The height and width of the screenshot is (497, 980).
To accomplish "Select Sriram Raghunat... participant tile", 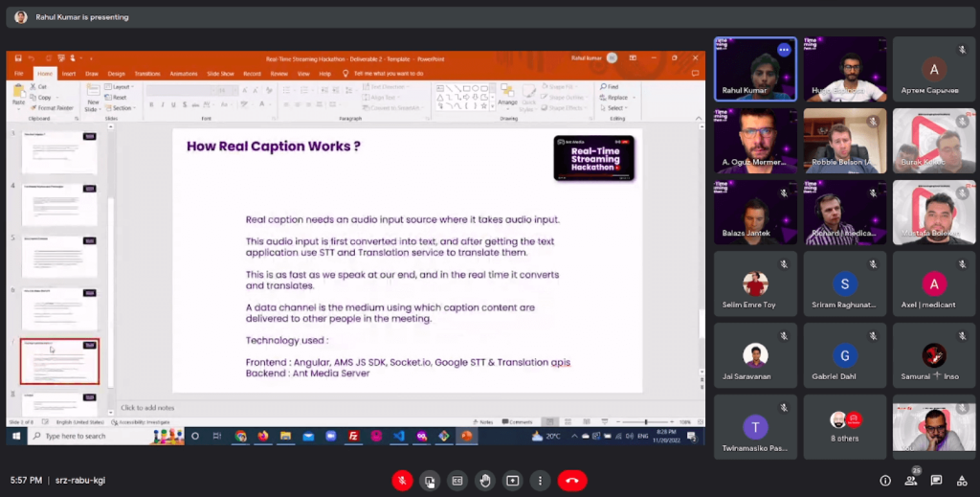I will [845, 283].
